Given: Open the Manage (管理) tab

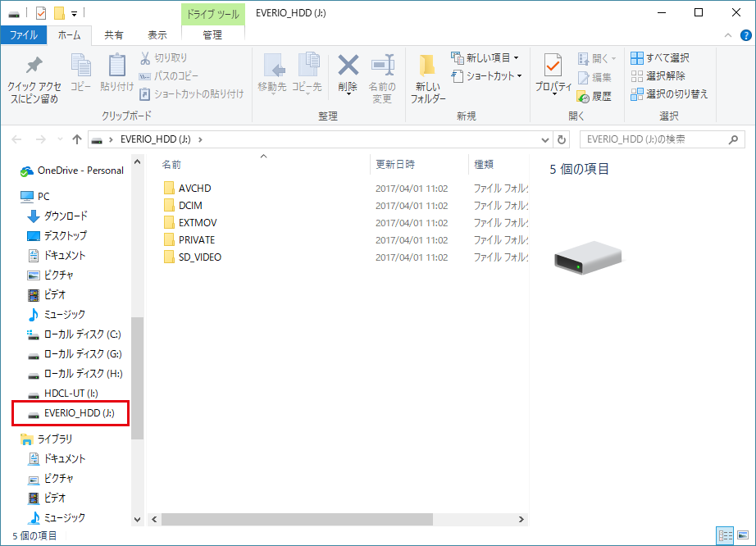Looking at the screenshot, I should [212, 35].
